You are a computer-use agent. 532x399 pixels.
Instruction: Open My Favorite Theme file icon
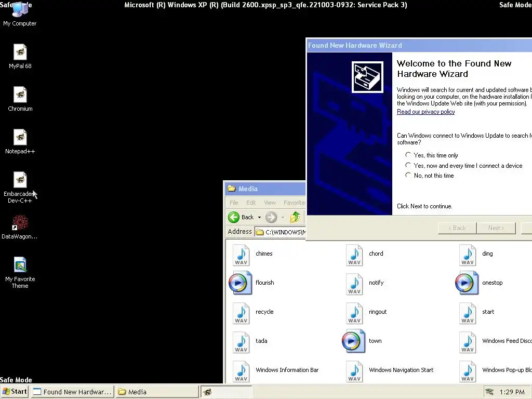pos(20,273)
